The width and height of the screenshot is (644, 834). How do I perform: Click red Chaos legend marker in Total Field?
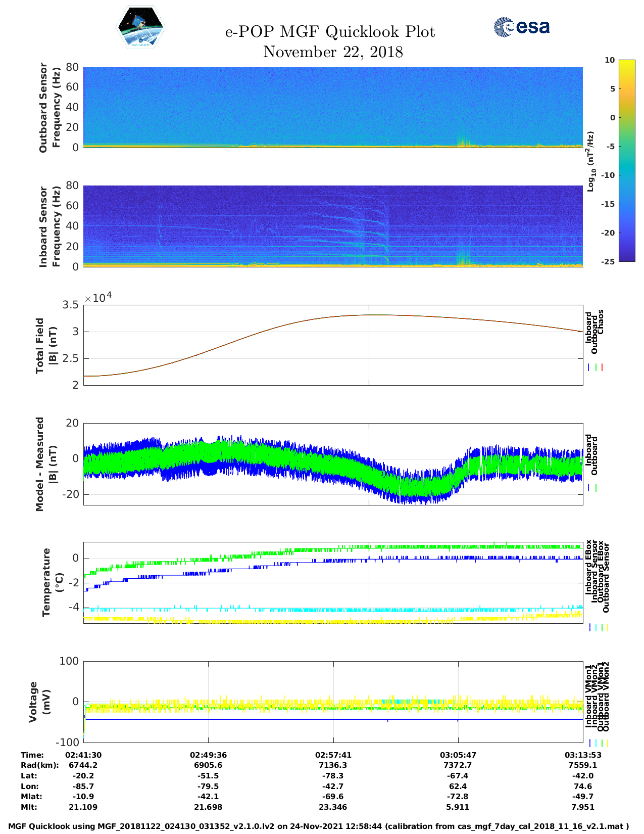pyautogui.click(x=602, y=367)
